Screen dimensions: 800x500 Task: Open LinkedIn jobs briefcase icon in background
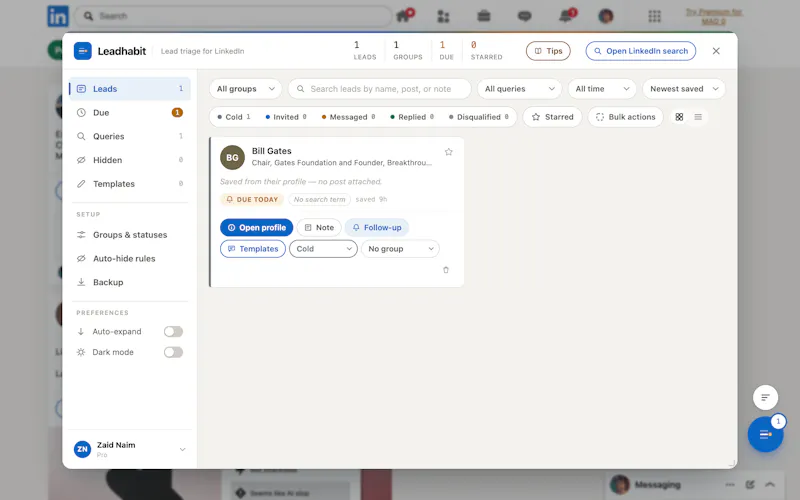484,16
